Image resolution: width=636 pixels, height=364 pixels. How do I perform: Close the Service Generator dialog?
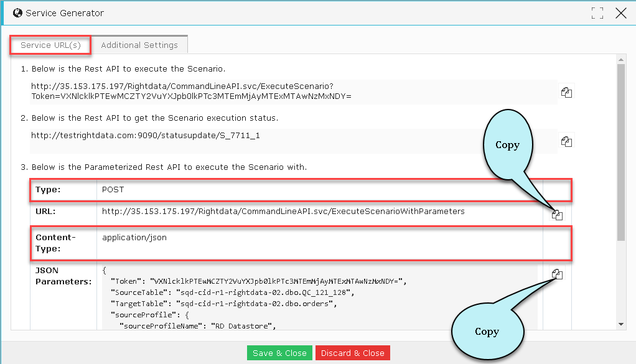click(620, 13)
